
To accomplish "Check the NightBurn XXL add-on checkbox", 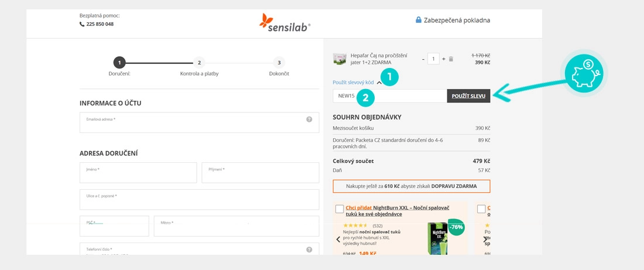I will click(x=340, y=209).
